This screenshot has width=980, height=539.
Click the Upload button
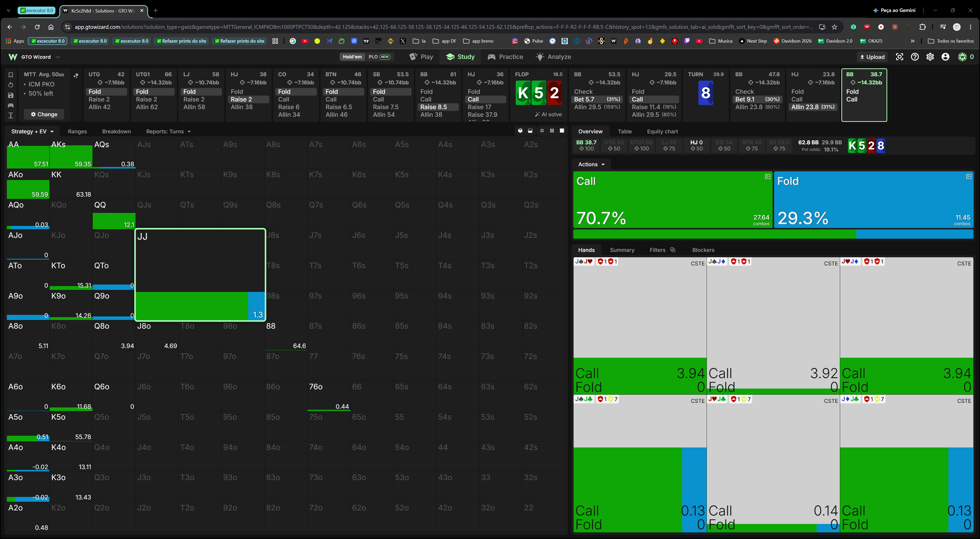click(872, 57)
